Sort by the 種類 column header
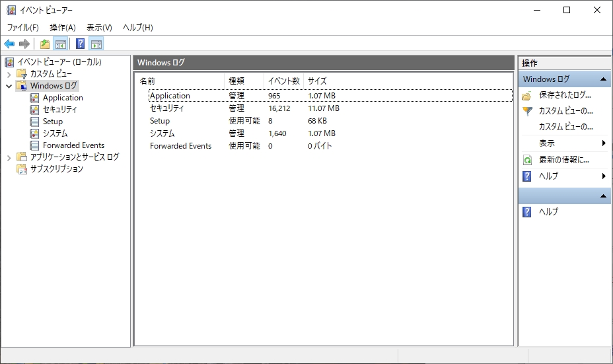 244,81
